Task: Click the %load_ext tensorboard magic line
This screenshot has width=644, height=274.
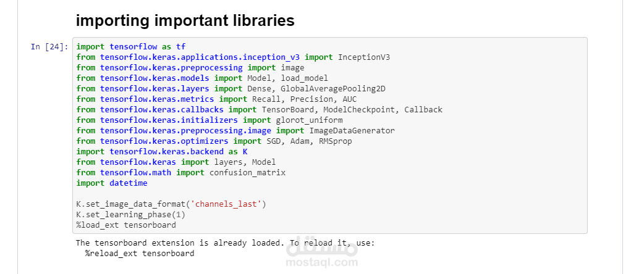Action: (126, 225)
